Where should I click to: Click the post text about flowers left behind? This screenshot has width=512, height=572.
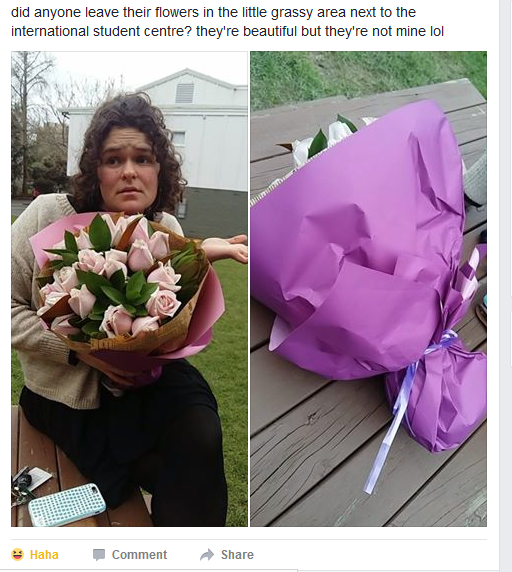click(228, 22)
